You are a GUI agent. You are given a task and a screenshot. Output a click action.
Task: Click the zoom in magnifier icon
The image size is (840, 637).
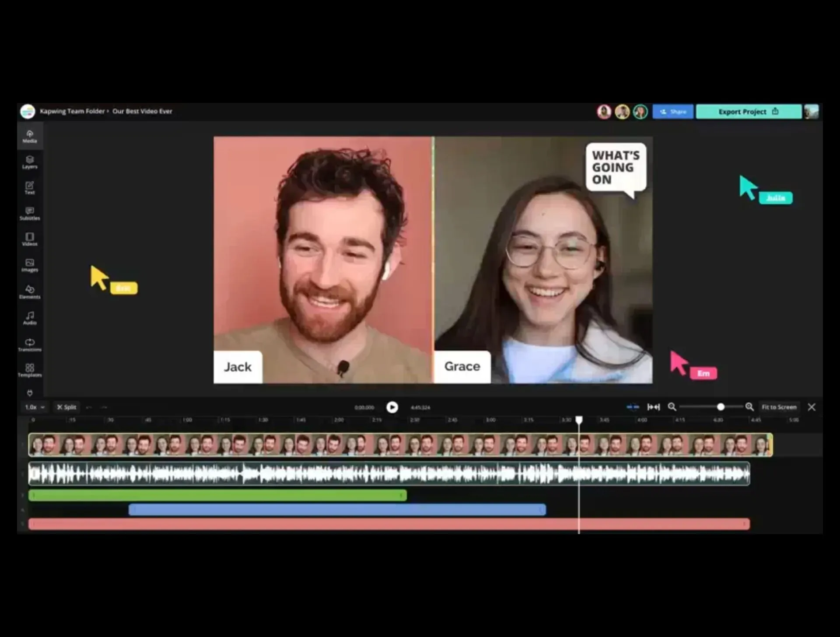click(749, 407)
